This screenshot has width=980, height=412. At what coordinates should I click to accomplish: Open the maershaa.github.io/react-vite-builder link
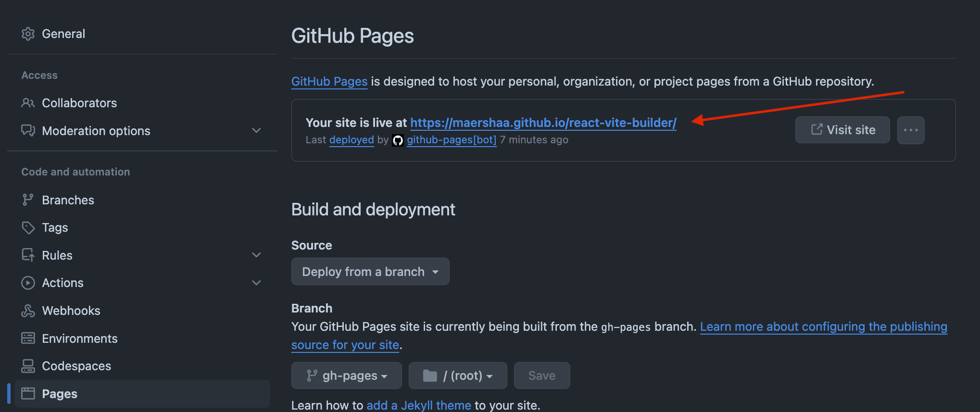point(543,123)
